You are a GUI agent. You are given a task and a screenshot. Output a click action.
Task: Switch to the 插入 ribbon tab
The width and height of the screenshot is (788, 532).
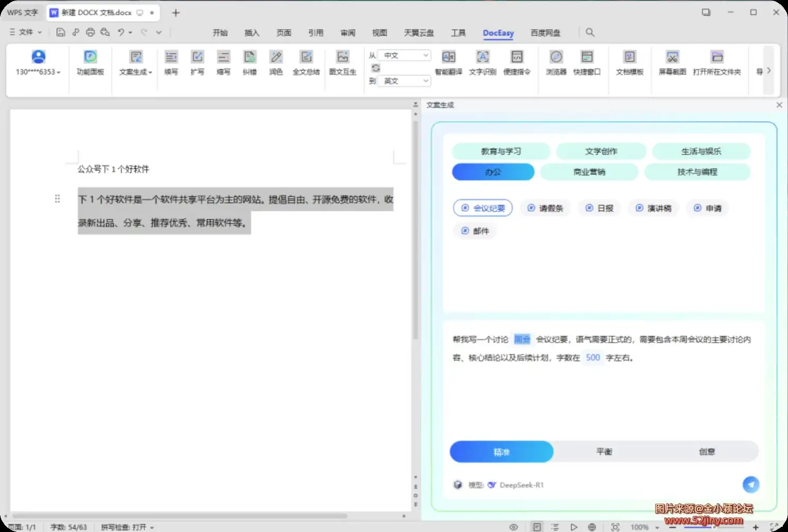point(252,33)
